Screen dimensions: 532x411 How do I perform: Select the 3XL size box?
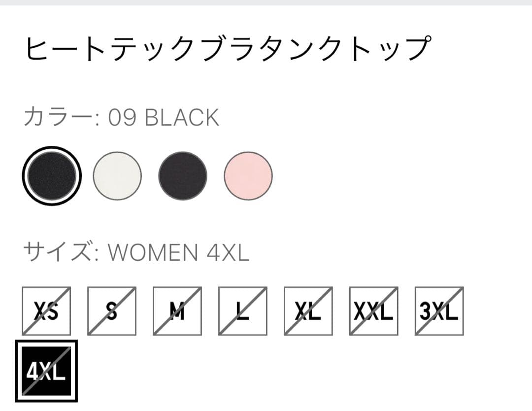pyautogui.click(x=439, y=311)
